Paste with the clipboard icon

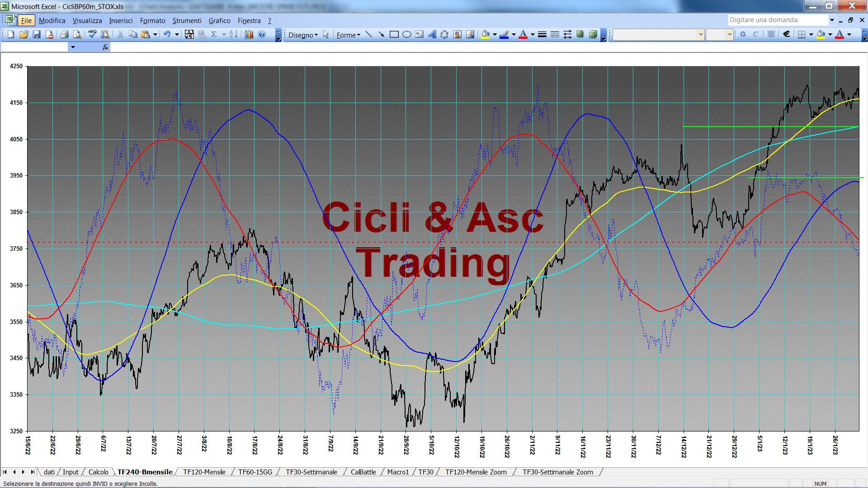146,34
